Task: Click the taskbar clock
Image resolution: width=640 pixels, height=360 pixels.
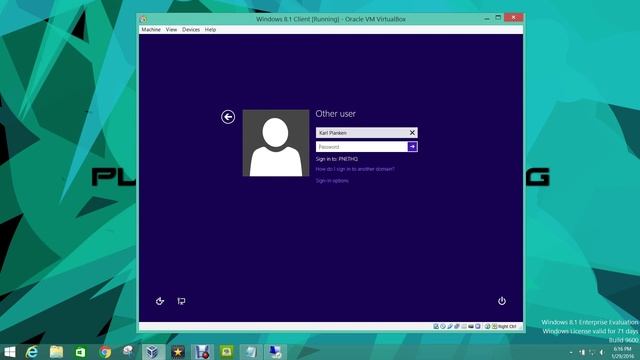Action: coord(622,353)
